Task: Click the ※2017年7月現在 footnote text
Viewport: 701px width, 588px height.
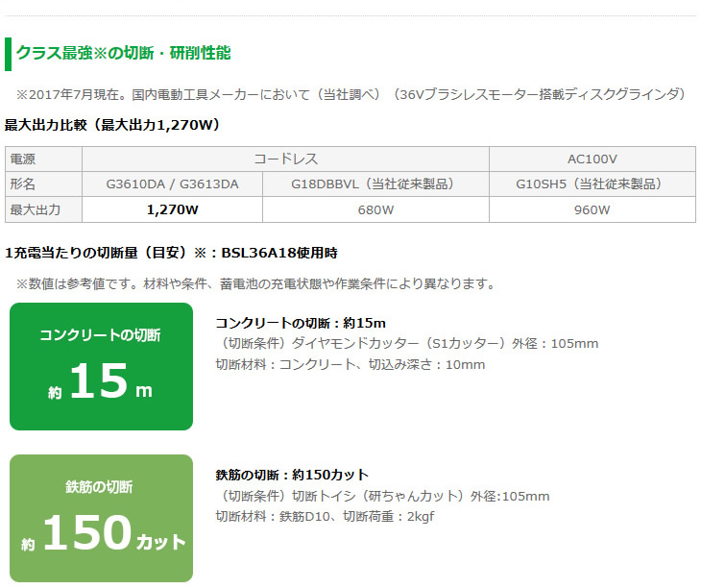Action: pyautogui.click(x=350, y=94)
